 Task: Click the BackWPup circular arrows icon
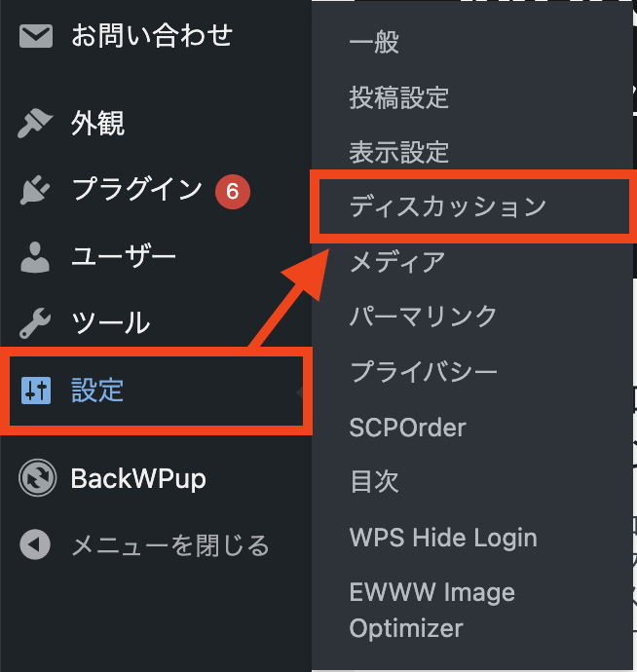[37, 478]
